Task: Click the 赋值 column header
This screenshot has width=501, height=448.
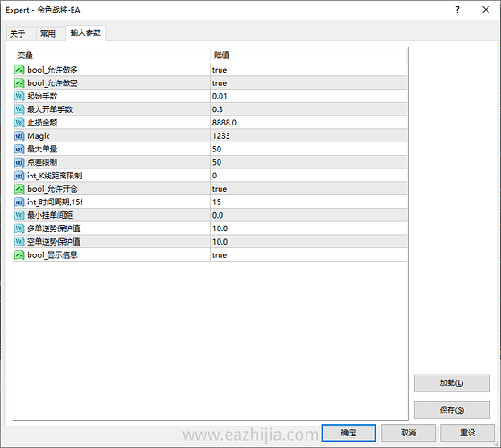Action: point(308,56)
